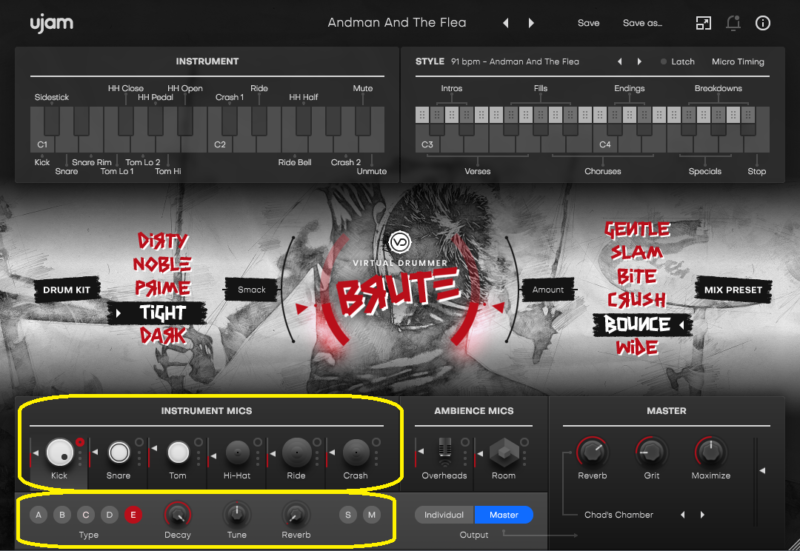The height and width of the screenshot is (551, 800).
Task: Open the notifications bell
Action: 733,23
